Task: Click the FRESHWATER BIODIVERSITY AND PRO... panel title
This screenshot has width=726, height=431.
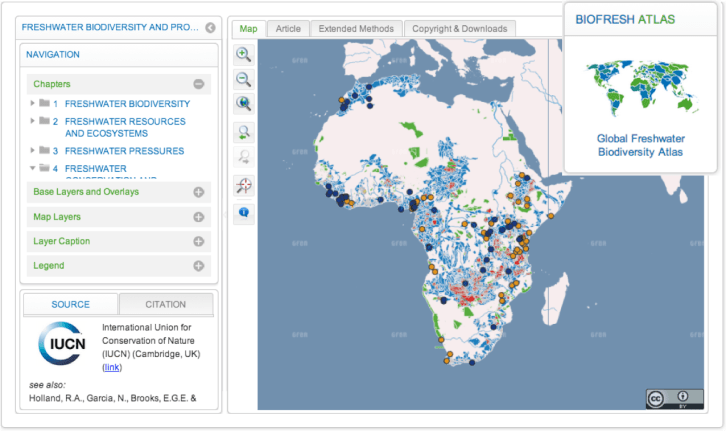Action: pyautogui.click(x=110, y=27)
